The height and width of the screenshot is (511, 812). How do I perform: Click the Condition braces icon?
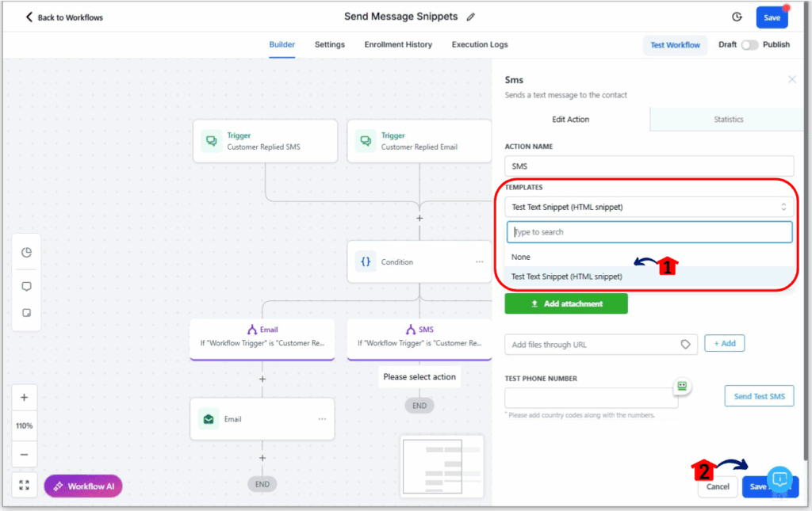(366, 261)
